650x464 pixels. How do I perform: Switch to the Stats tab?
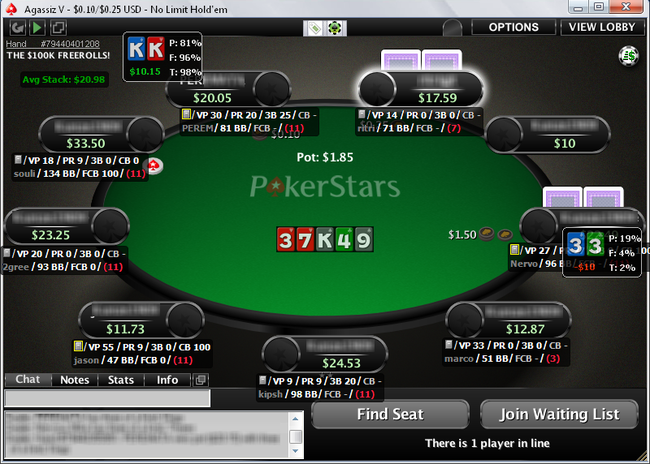coord(121,380)
